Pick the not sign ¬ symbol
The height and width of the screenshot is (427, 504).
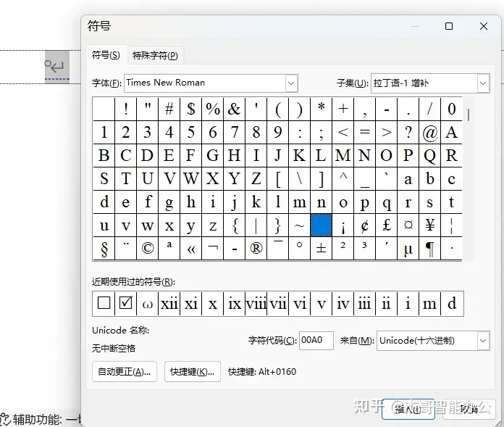click(x=213, y=248)
